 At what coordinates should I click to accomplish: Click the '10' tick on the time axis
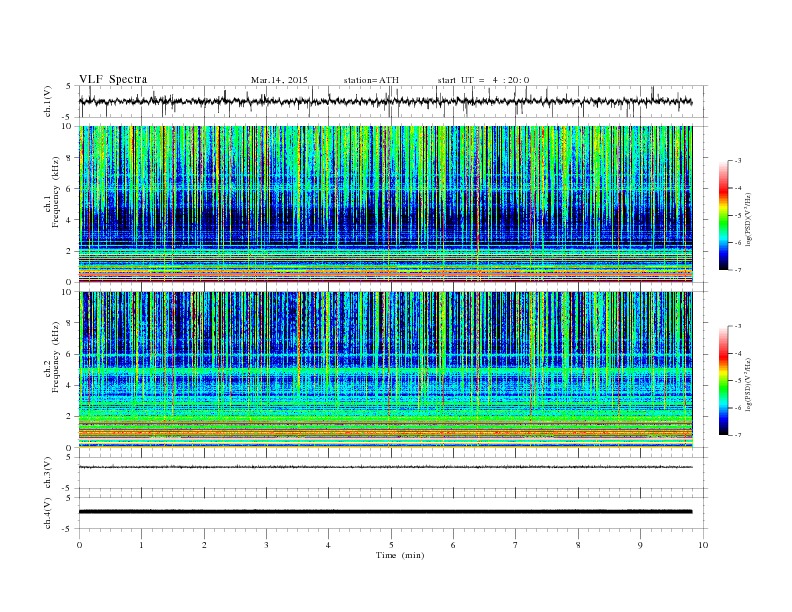[703, 545]
